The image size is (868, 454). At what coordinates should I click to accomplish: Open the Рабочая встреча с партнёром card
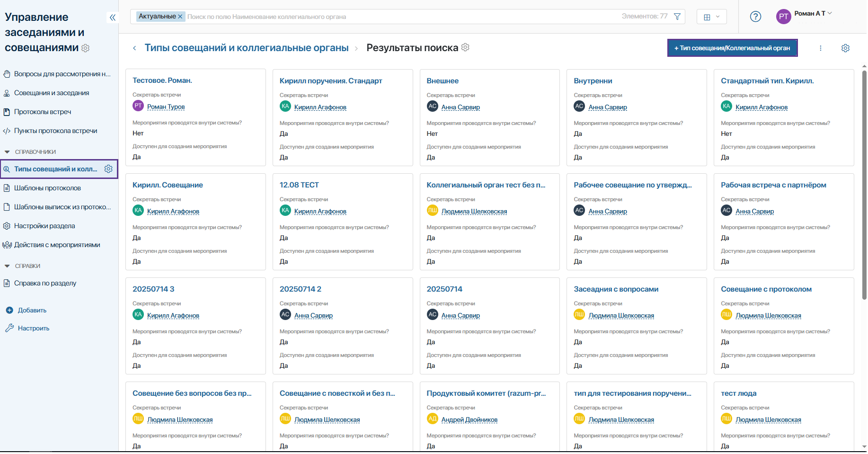pyautogui.click(x=773, y=185)
